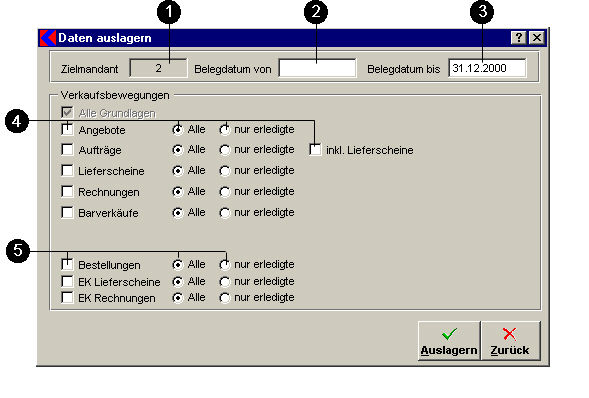Select Alle for EK Lieferscheine
The height and width of the screenshot is (398, 589).
click(x=178, y=282)
